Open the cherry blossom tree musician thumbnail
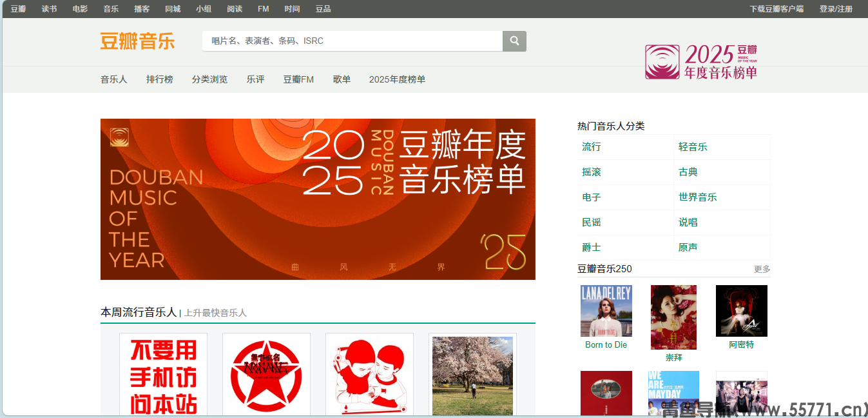This screenshot has width=868, height=418. point(472,375)
